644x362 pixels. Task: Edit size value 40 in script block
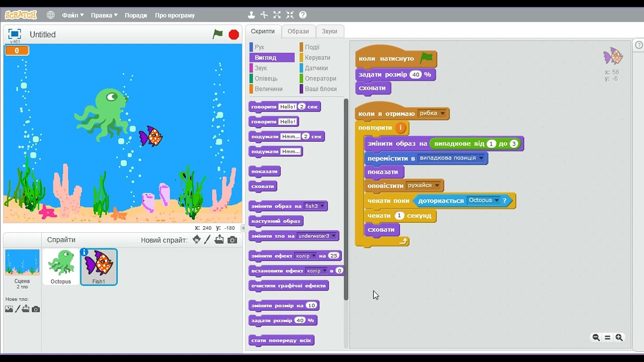point(415,74)
